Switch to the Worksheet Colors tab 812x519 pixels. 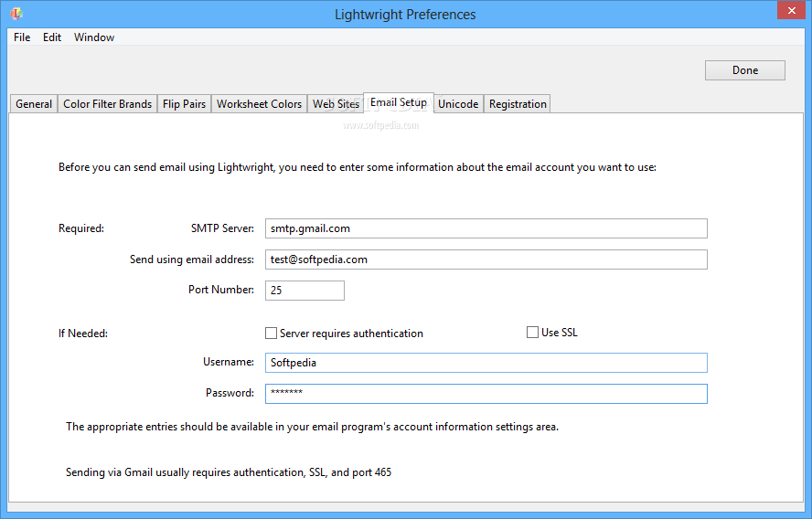[259, 103]
